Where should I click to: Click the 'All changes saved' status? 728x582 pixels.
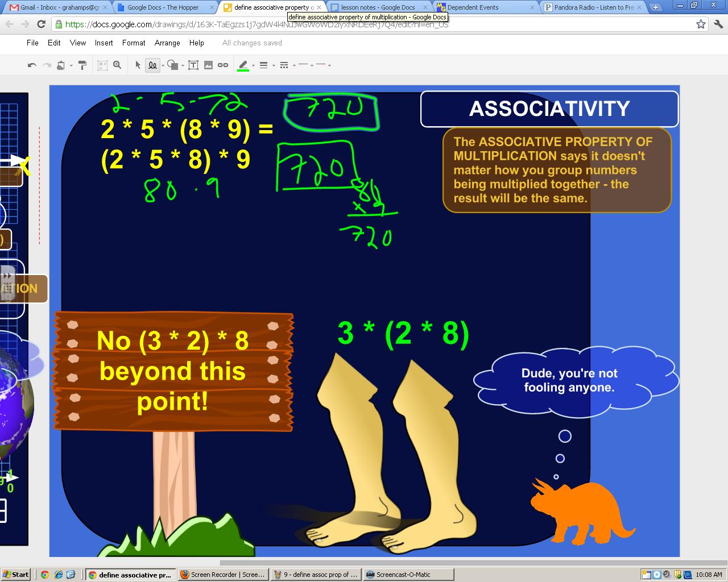[252, 43]
